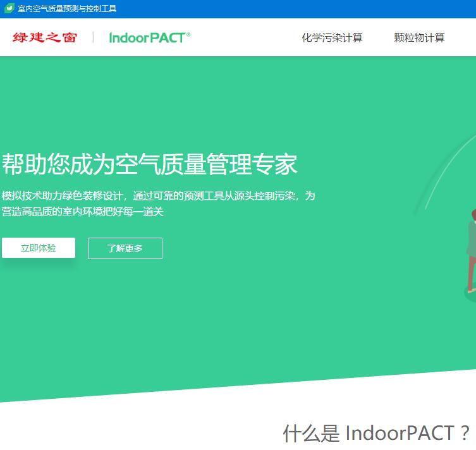Click the window title 室内空气质量预测与控制工具
Viewport: 476px width, 450px height.
pyautogui.click(x=67, y=8)
